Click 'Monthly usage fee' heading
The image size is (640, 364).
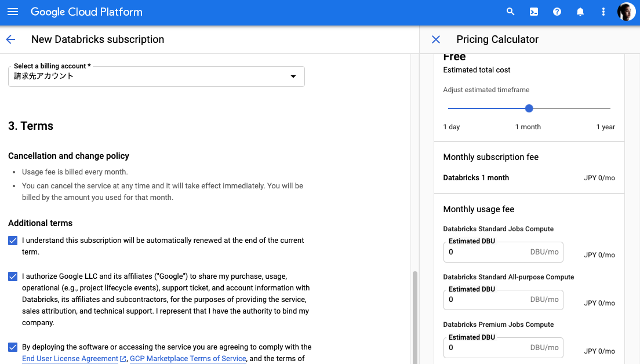pyautogui.click(x=478, y=209)
